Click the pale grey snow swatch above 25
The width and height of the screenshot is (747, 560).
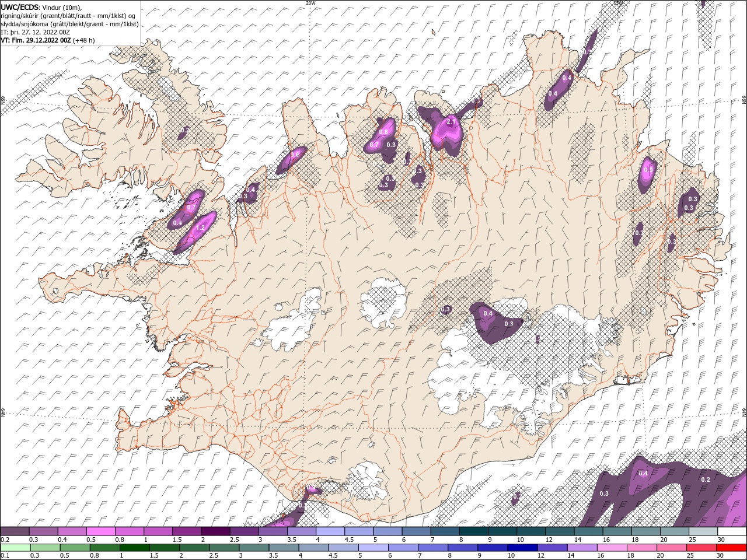point(703,531)
